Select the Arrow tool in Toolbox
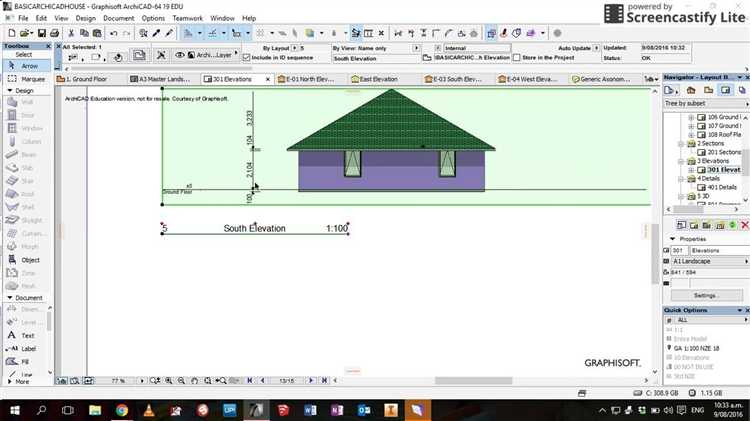This screenshot has height=421, width=750. (27, 66)
